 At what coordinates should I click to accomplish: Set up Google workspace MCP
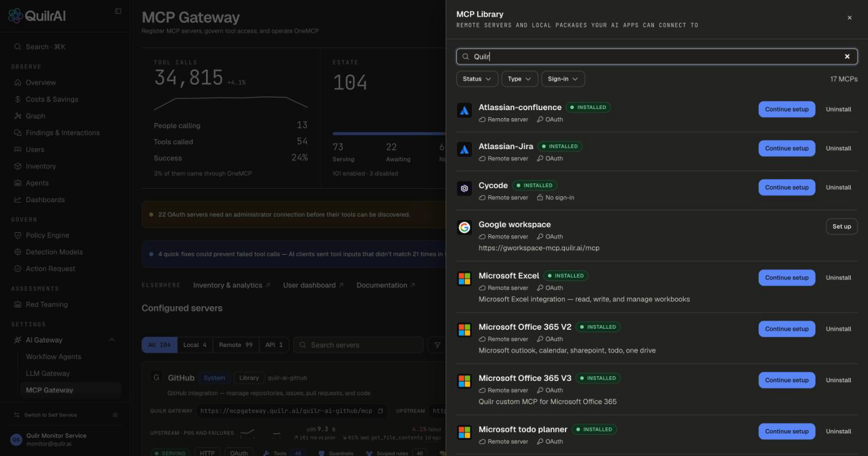pos(842,227)
